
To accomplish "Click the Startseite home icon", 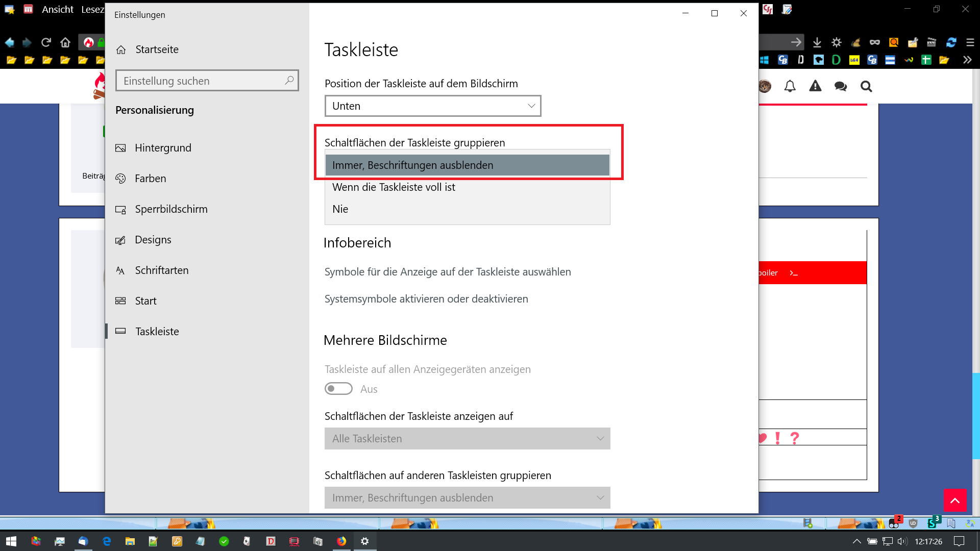I will coord(121,50).
